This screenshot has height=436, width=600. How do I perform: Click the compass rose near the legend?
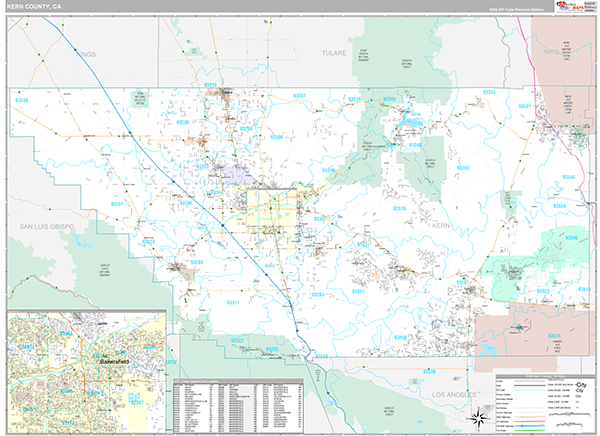point(479,417)
